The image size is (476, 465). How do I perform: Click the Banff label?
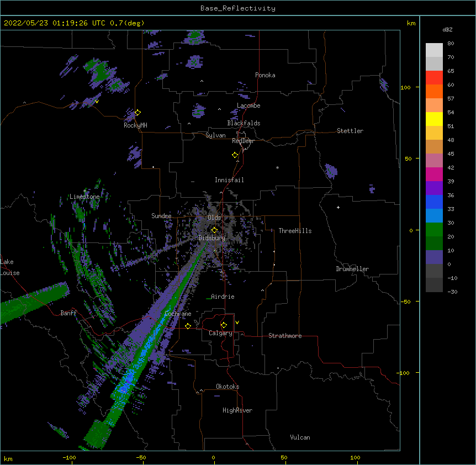[x=68, y=313]
